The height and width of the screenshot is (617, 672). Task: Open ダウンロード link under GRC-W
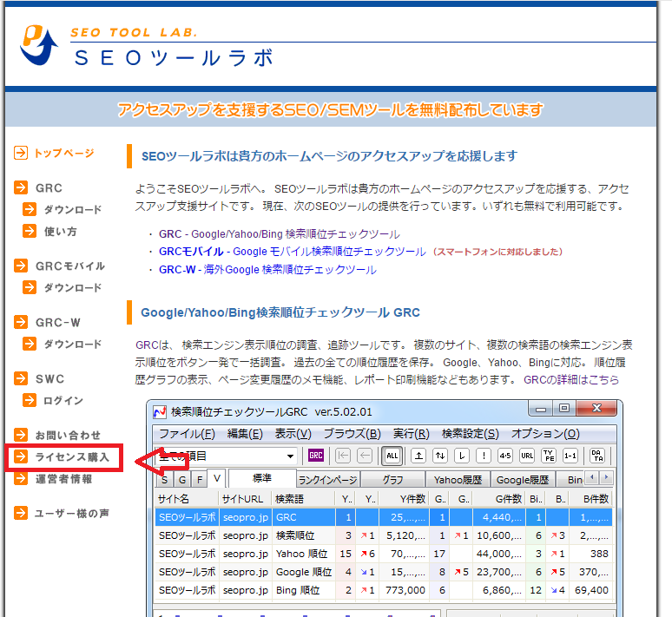tap(73, 344)
